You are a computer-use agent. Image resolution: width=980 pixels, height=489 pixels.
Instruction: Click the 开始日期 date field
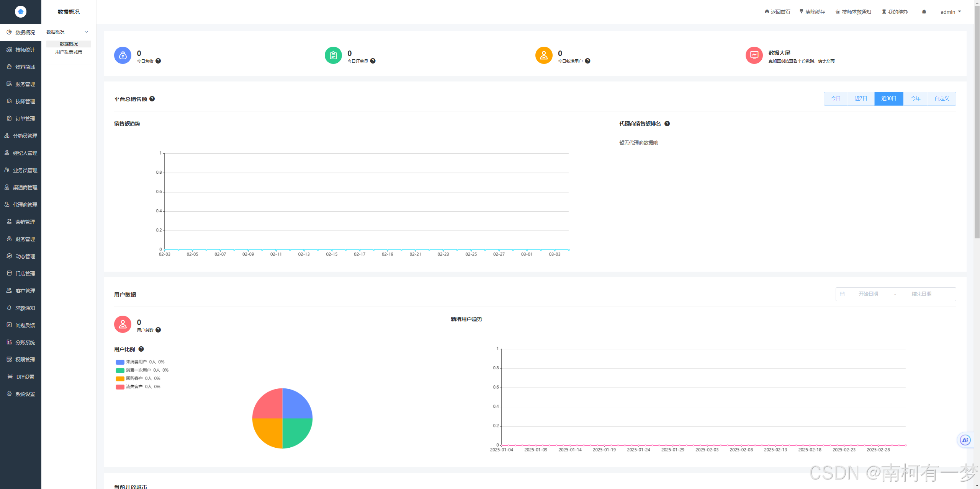point(868,294)
